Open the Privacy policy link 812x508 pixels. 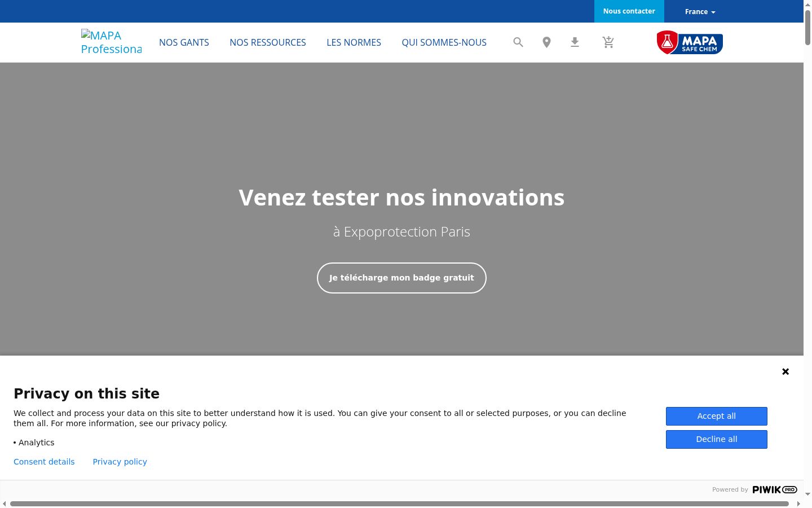pyautogui.click(x=120, y=462)
